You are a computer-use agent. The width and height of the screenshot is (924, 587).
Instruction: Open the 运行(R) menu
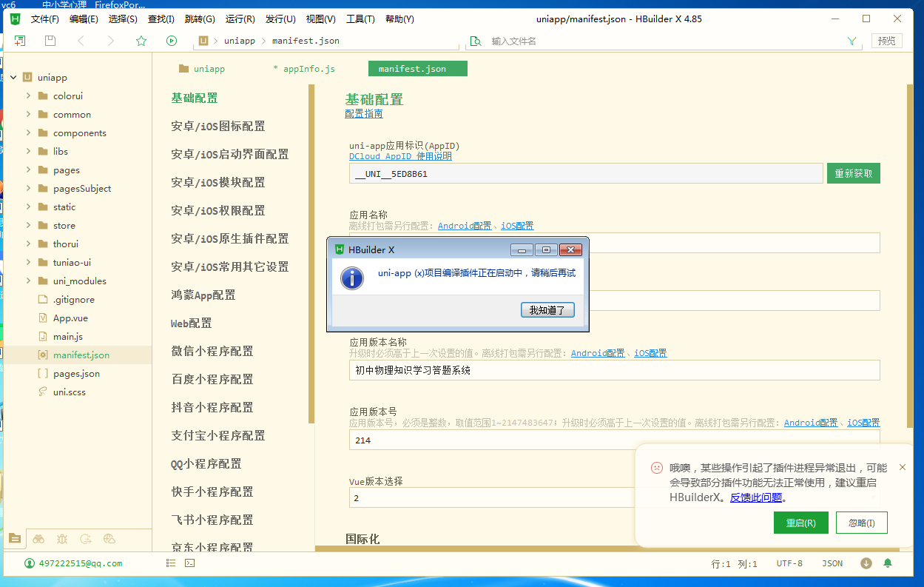tap(240, 19)
